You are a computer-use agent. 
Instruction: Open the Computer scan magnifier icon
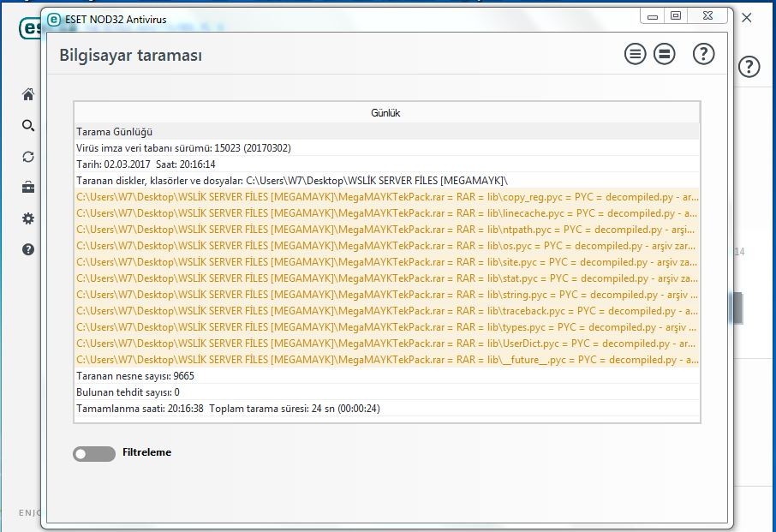[x=28, y=126]
